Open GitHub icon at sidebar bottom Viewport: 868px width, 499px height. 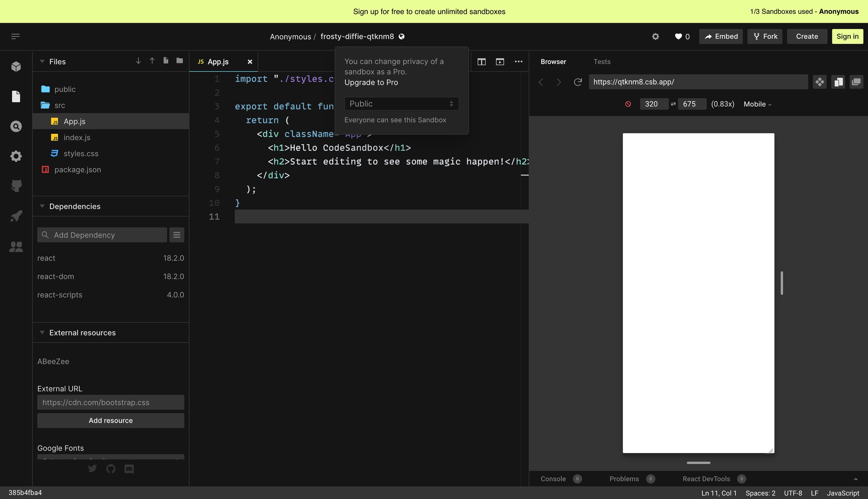(111, 469)
